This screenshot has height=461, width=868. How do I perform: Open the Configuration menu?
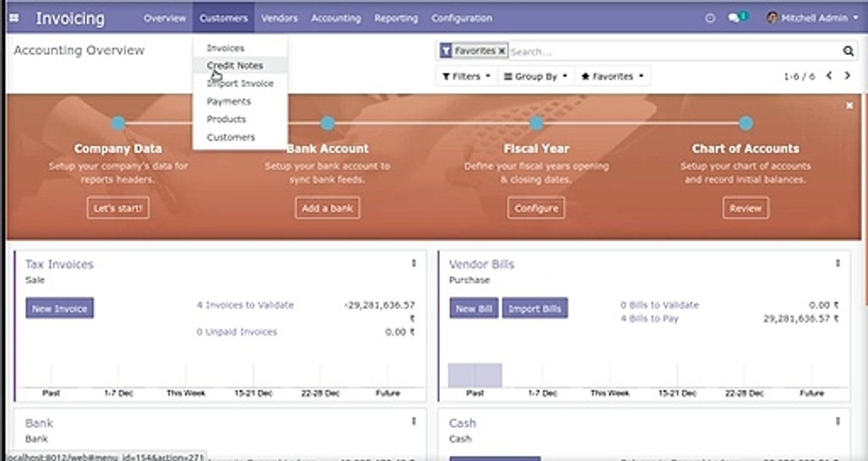tap(462, 18)
